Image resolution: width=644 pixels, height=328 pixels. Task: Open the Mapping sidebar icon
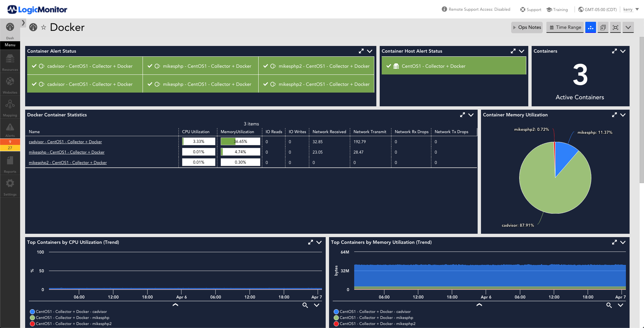click(x=10, y=107)
